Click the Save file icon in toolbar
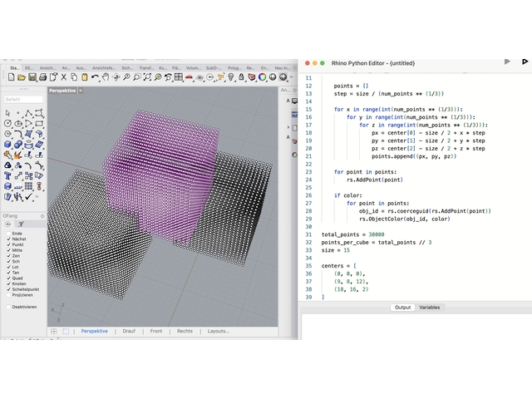The width and height of the screenshot is (532, 399). (32, 77)
